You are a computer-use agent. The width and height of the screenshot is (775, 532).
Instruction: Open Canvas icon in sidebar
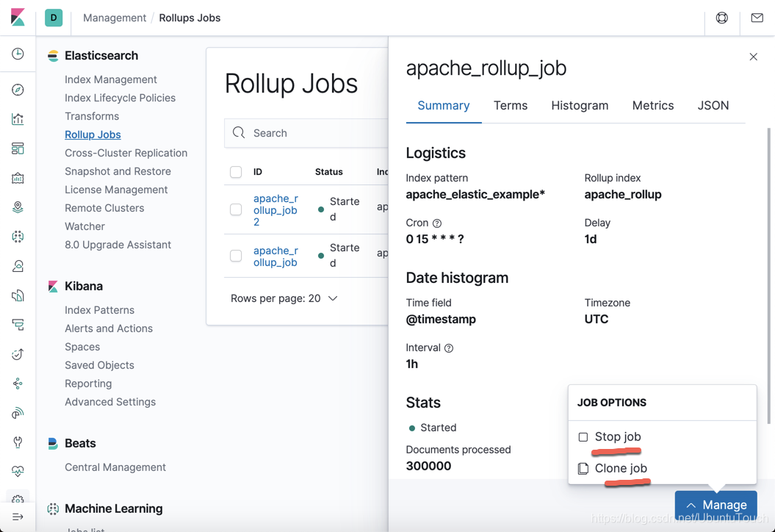[18, 178]
